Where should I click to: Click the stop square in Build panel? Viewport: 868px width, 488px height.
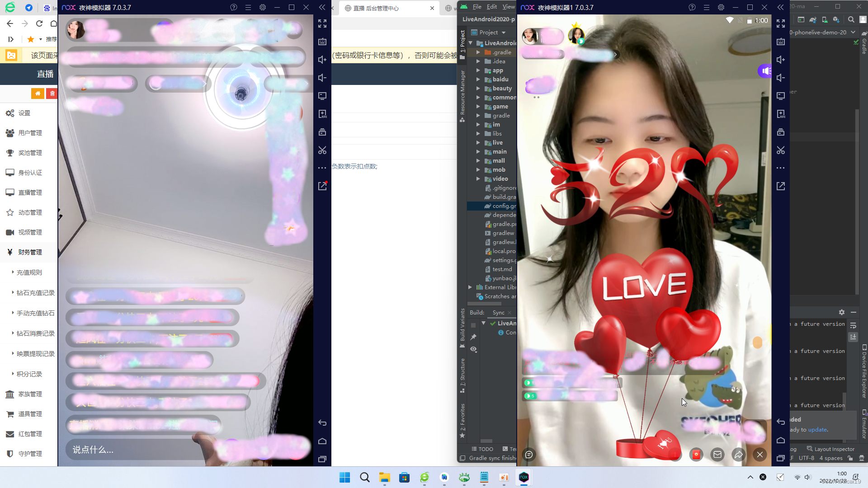click(x=473, y=325)
